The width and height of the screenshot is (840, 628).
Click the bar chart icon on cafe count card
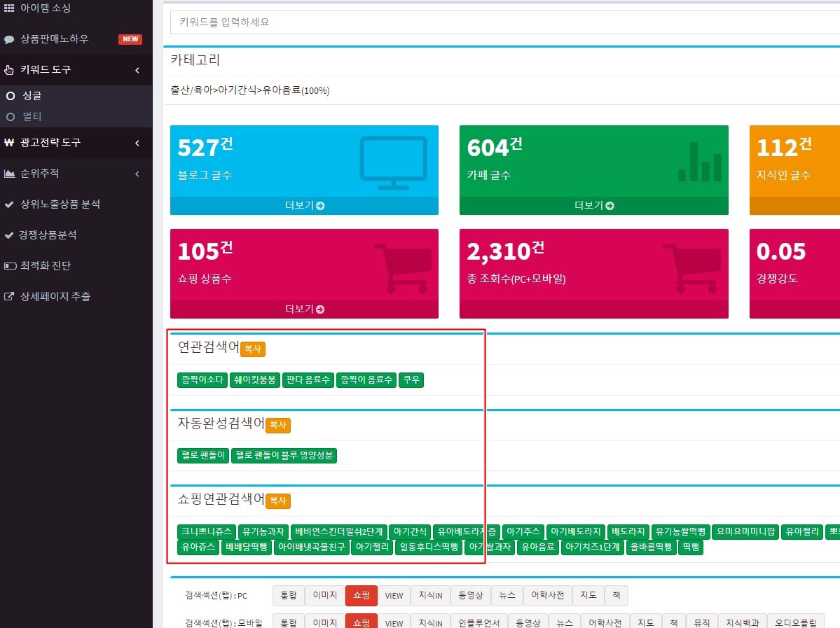pos(699,161)
